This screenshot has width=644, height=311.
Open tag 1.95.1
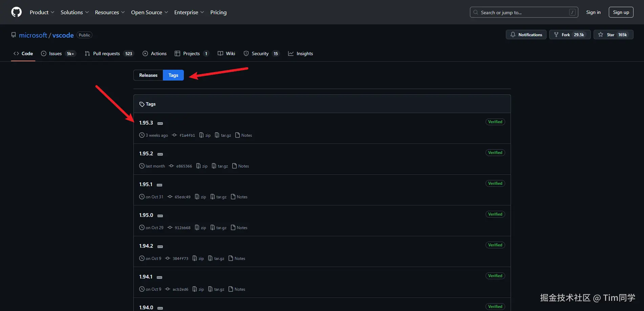pos(146,184)
